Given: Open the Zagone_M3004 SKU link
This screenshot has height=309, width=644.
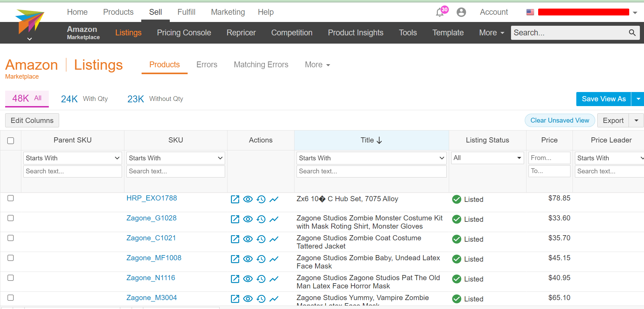Looking at the screenshot, I should [x=152, y=298].
